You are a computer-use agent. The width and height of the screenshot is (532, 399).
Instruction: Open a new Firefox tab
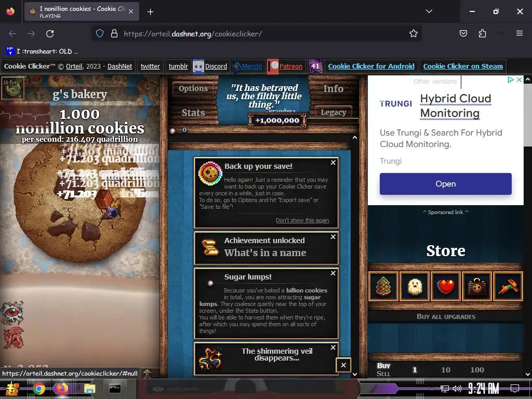click(150, 12)
